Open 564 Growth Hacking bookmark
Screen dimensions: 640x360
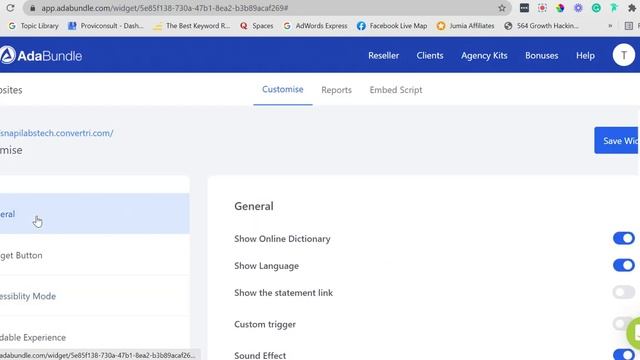tap(541, 26)
